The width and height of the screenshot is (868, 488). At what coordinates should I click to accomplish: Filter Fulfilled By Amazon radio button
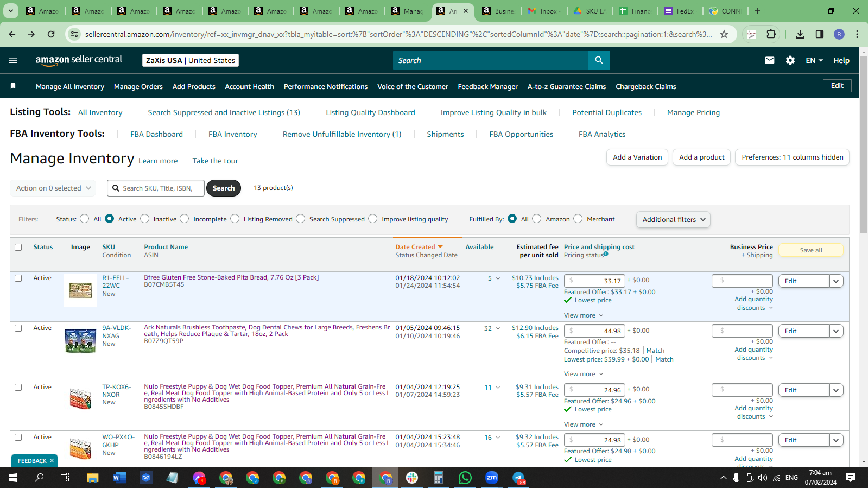click(537, 219)
